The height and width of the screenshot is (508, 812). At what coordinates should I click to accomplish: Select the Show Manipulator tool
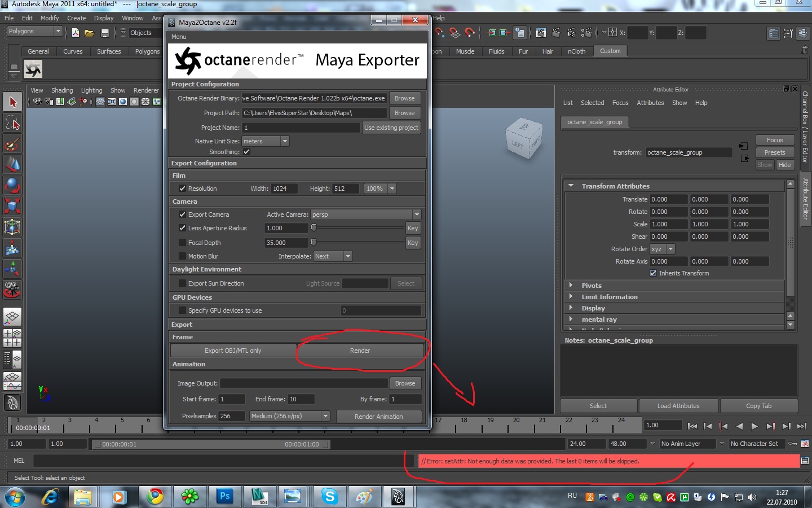pos(12,269)
